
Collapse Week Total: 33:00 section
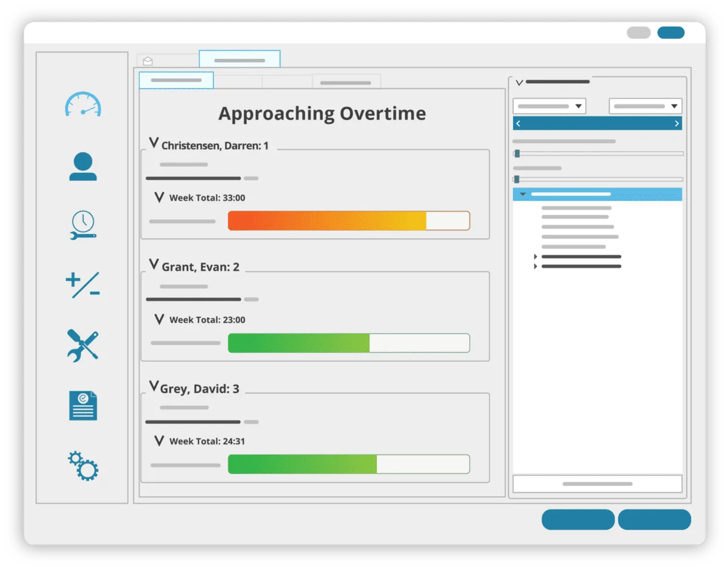point(160,197)
